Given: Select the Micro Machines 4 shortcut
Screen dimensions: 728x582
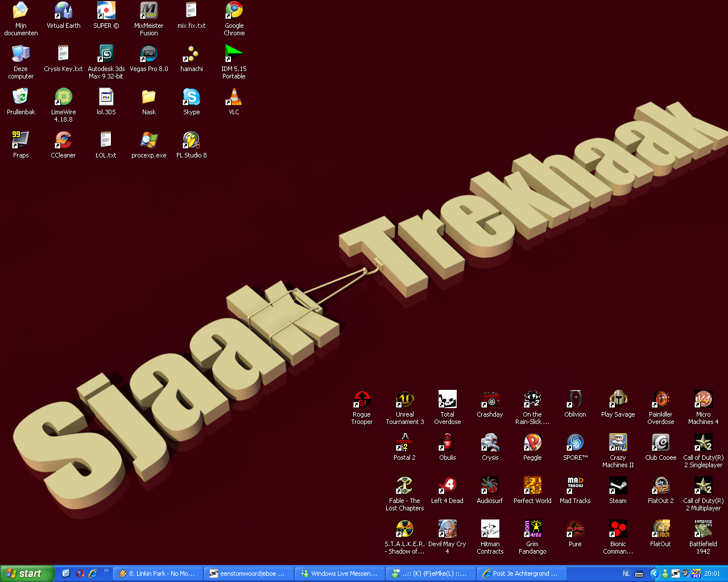Looking at the screenshot, I should (704, 399).
